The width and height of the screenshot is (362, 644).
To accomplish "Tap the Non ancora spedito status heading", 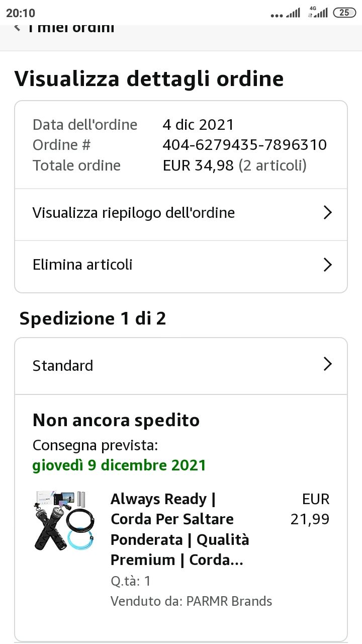I will (116, 420).
